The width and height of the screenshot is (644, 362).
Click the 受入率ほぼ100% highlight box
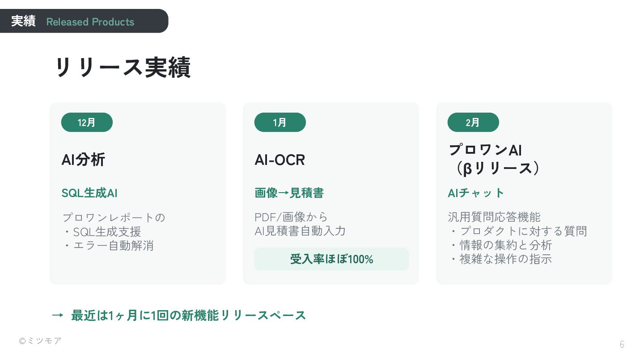pos(331,259)
